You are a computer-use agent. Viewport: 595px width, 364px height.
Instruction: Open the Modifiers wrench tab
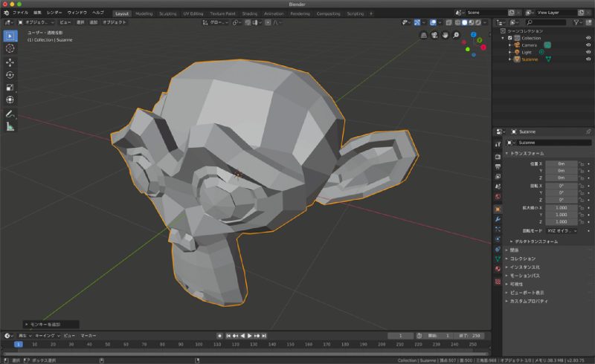coord(498,219)
